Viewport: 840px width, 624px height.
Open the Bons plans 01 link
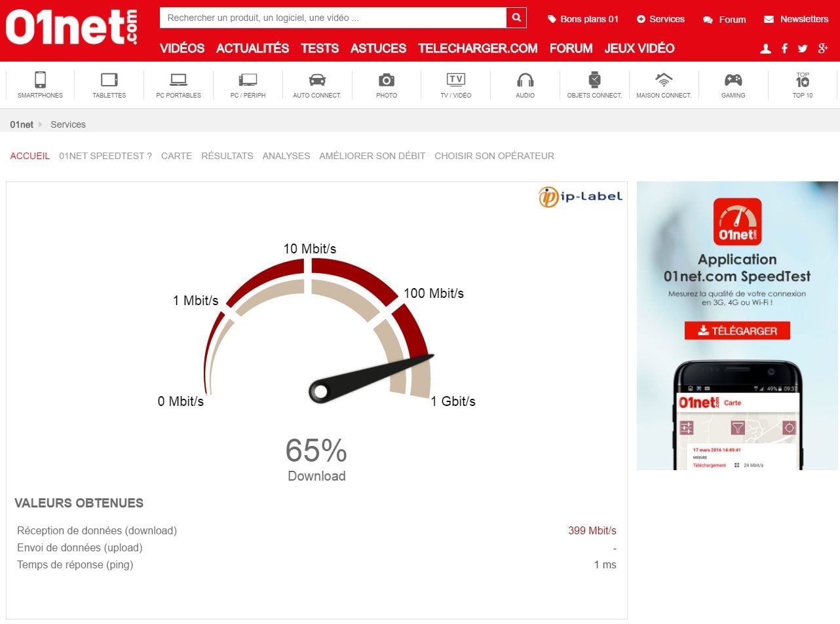[x=583, y=19]
